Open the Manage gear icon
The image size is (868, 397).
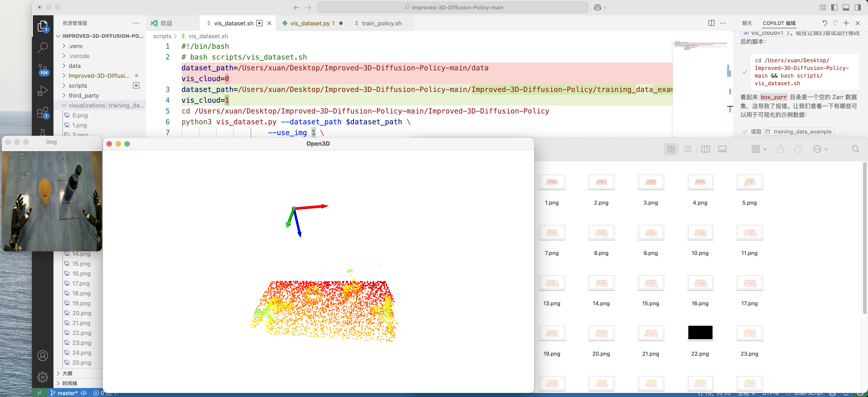pyautogui.click(x=42, y=377)
